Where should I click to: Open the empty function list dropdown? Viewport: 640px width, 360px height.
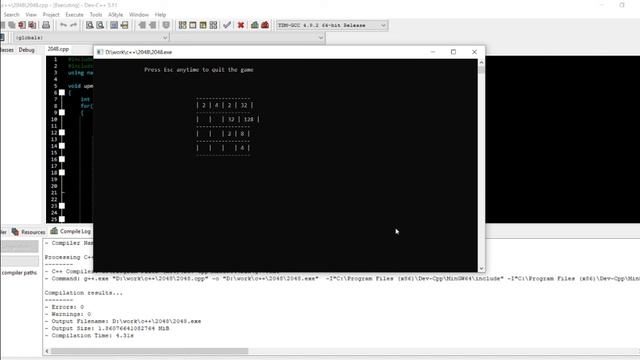[x=321, y=38]
